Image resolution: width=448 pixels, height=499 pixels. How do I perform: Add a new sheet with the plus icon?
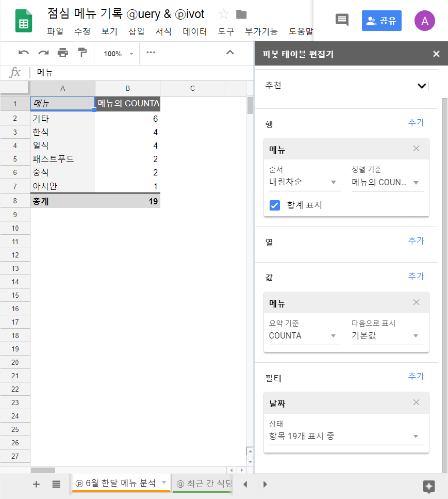click(x=36, y=484)
